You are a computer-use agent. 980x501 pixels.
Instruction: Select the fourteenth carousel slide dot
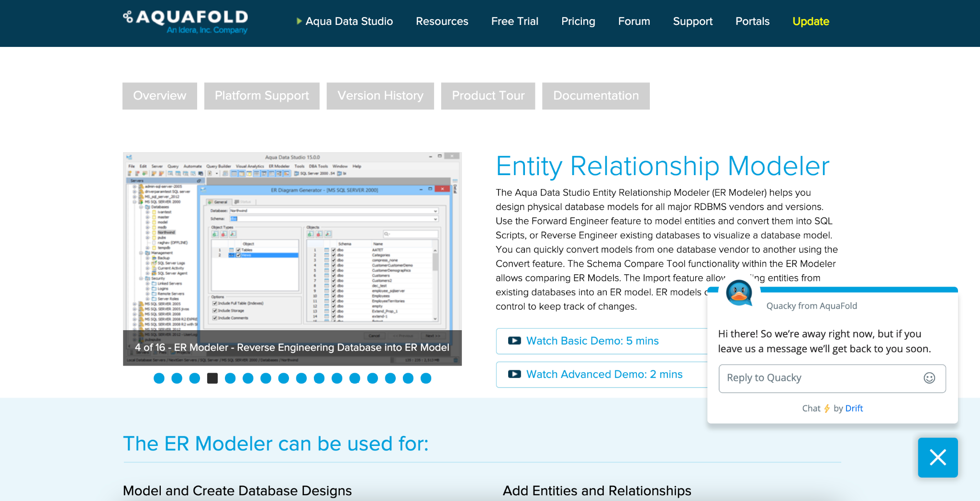point(390,379)
